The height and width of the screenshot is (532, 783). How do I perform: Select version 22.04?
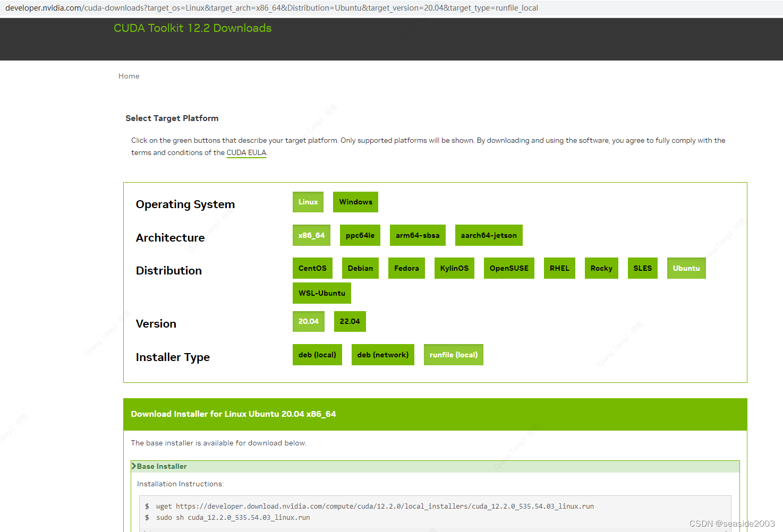pyautogui.click(x=350, y=321)
